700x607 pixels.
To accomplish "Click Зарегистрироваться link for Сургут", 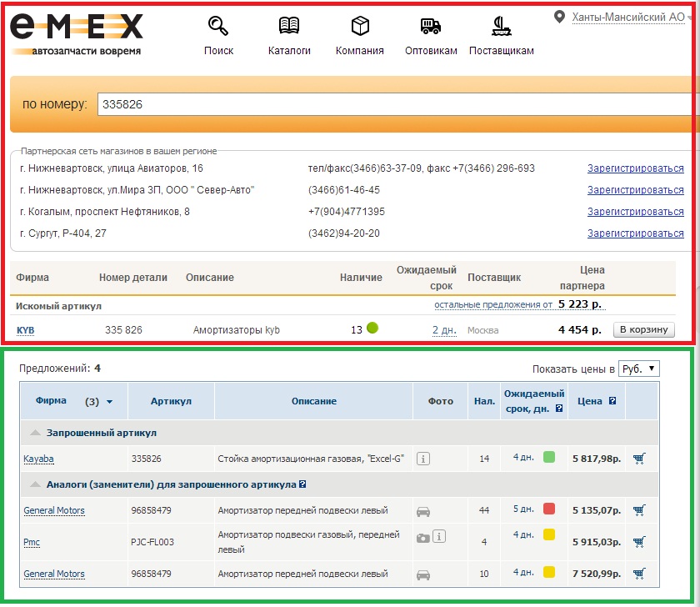I will click(x=635, y=233).
